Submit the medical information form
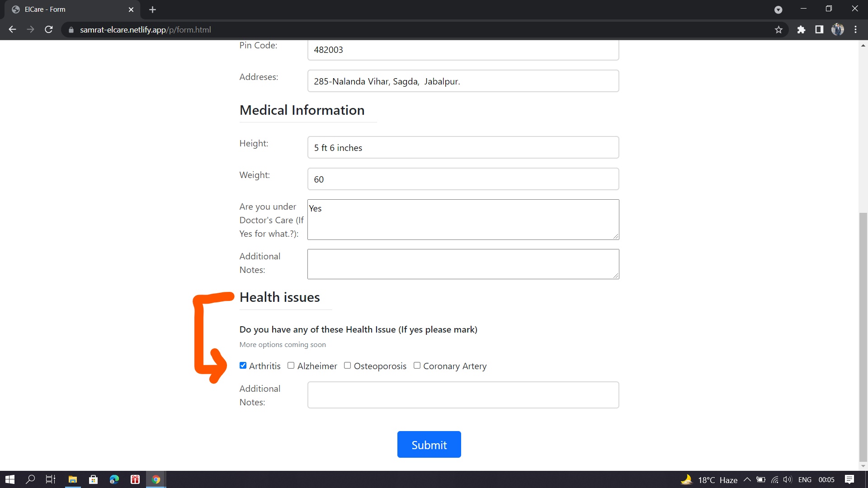 point(429,444)
